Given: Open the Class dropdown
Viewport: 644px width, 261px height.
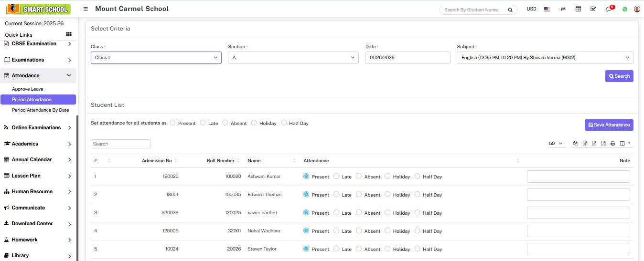Looking at the screenshot, I should pyautogui.click(x=156, y=58).
